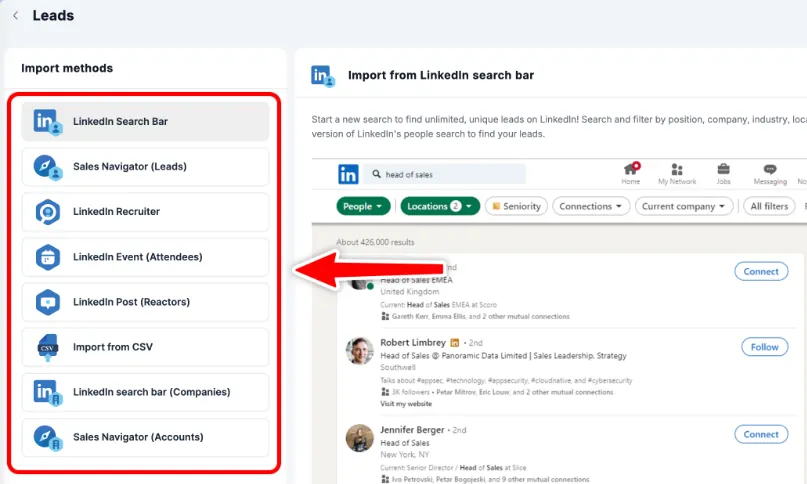Pick the LinkedIn Post (Reactors) option
Image resolution: width=807 pixels, height=484 pixels.
(x=145, y=302)
